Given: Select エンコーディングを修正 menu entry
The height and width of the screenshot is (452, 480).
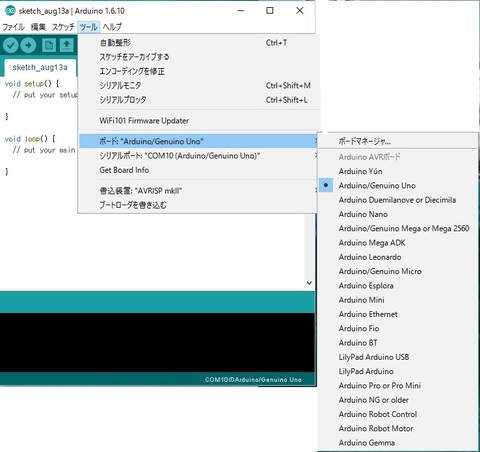Looking at the screenshot, I should [198, 71].
